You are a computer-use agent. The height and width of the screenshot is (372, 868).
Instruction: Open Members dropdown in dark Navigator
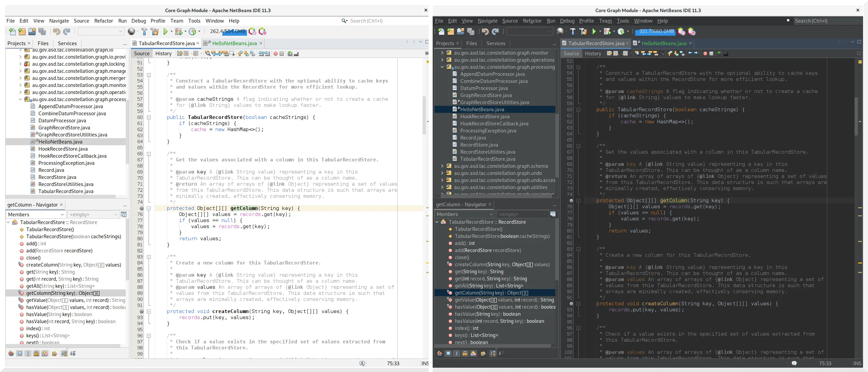[464, 214]
